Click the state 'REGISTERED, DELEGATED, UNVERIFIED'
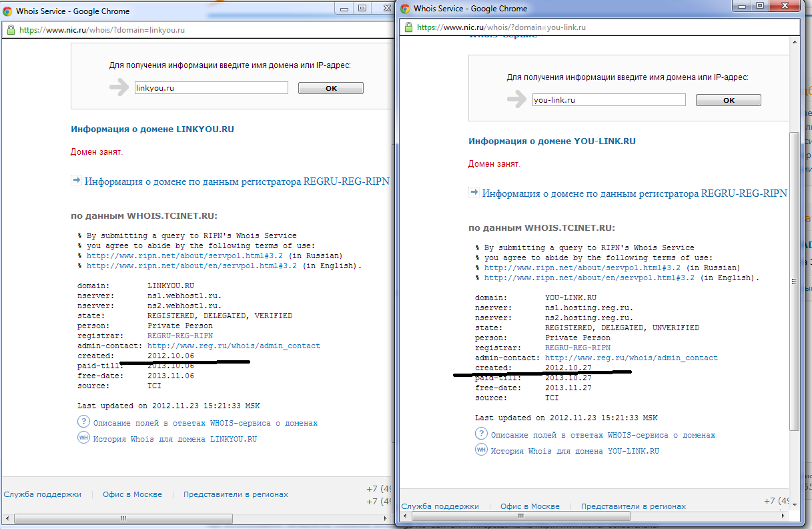 click(x=623, y=328)
